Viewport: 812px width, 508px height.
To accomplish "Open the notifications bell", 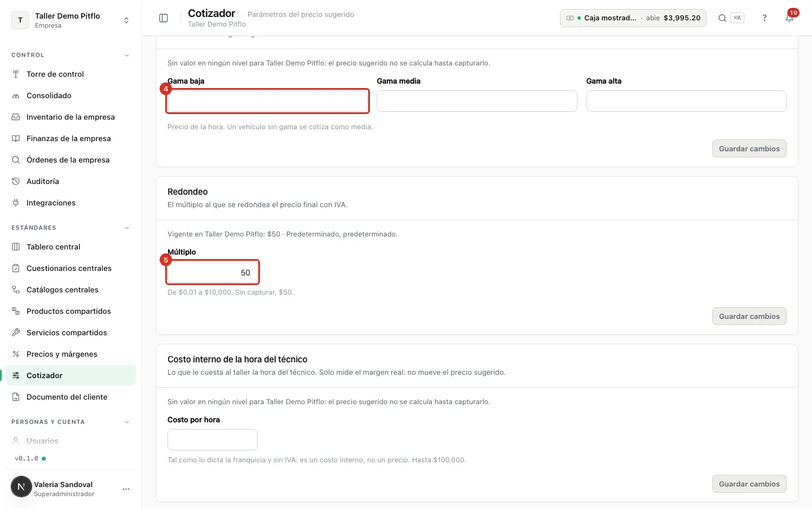I will coord(789,18).
